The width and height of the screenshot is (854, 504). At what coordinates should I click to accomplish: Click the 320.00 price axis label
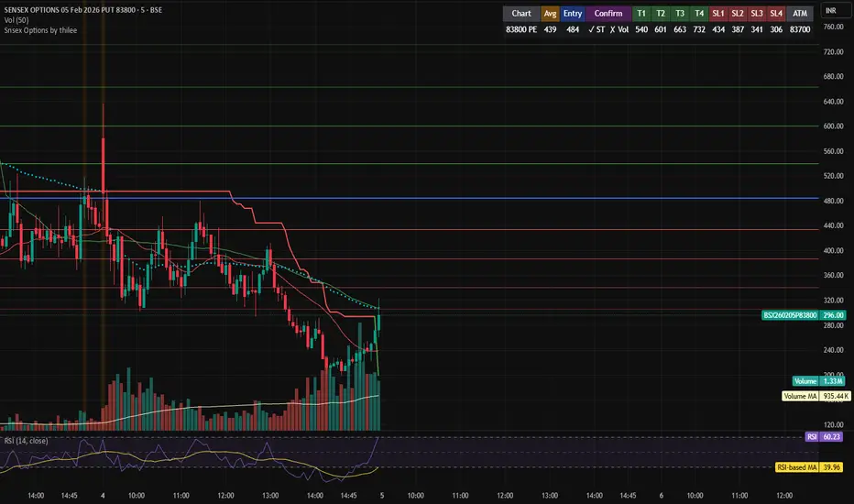tap(833, 301)
